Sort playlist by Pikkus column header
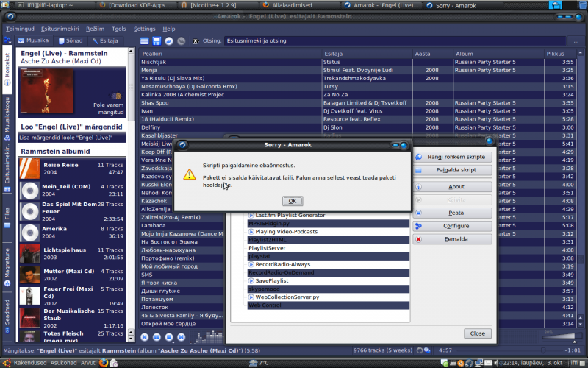This screenshot has width=588, height=368. [x=560, y=54]
